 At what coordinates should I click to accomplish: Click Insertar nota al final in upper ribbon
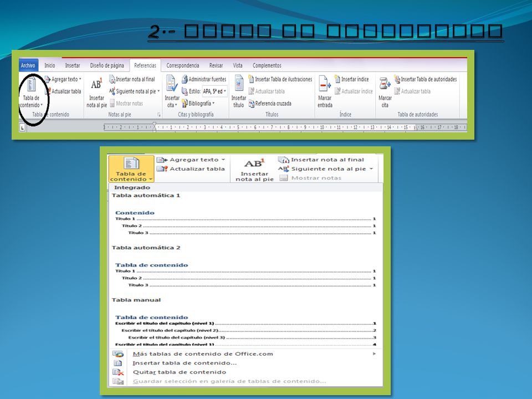coord(132,79)
